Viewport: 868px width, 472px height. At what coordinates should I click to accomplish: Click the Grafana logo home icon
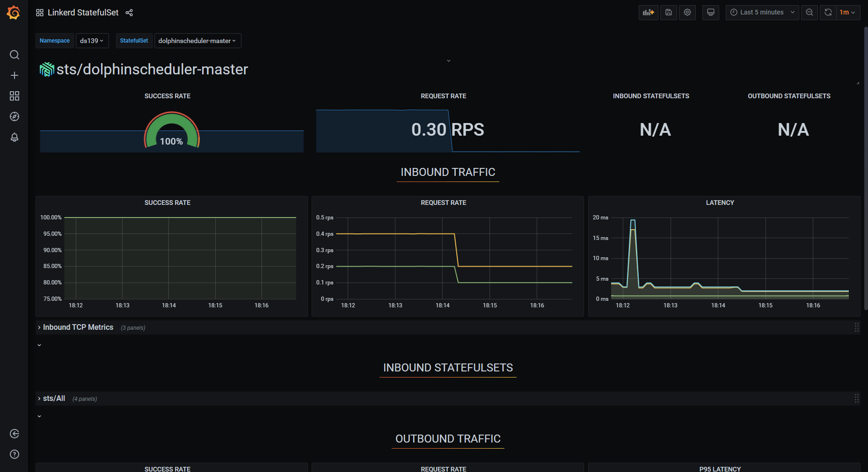click(x=14, y=13)
